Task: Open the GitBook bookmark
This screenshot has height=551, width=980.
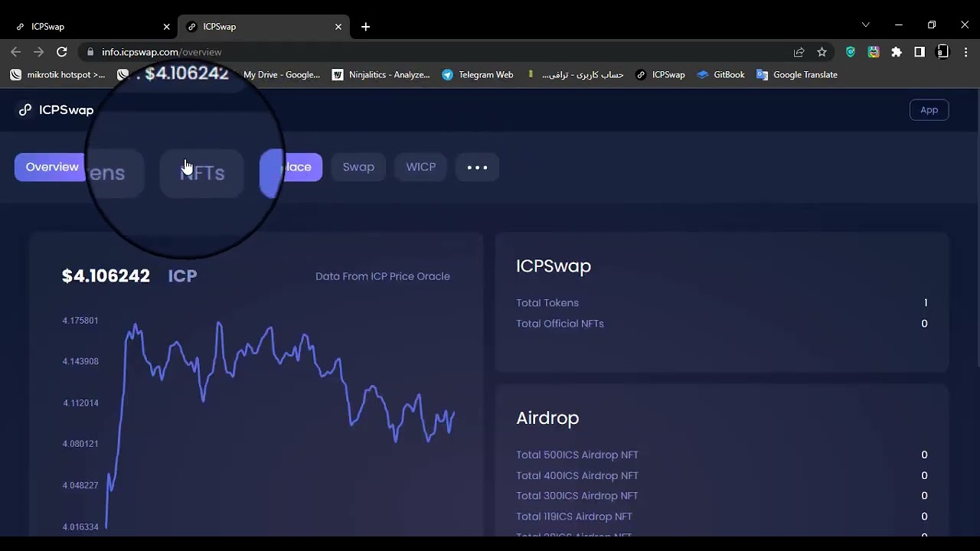Action: [720, 75]
